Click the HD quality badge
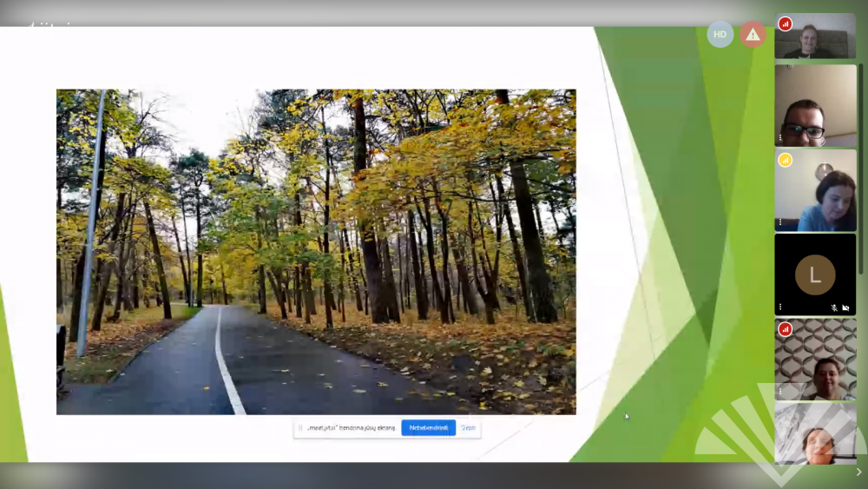Screen dimensions: 868x489 [720, 35]
